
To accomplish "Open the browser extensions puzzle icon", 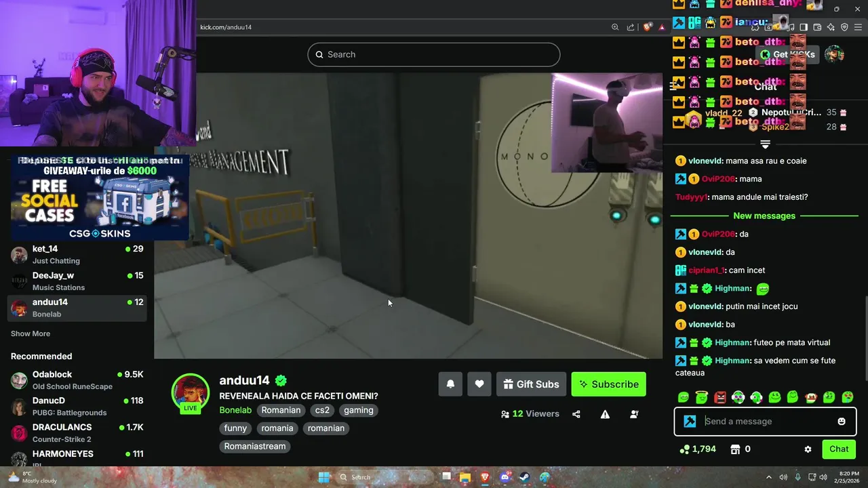I will click(755, 27).
